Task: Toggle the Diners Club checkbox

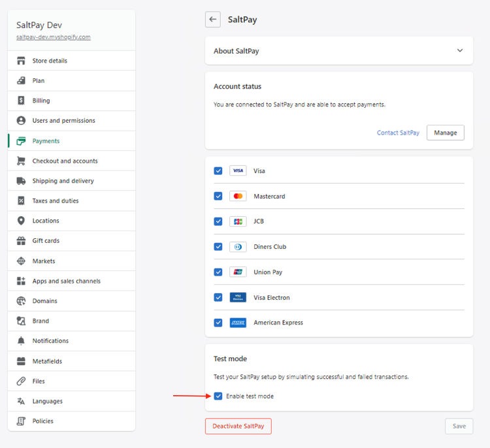Action: [218, 247]
